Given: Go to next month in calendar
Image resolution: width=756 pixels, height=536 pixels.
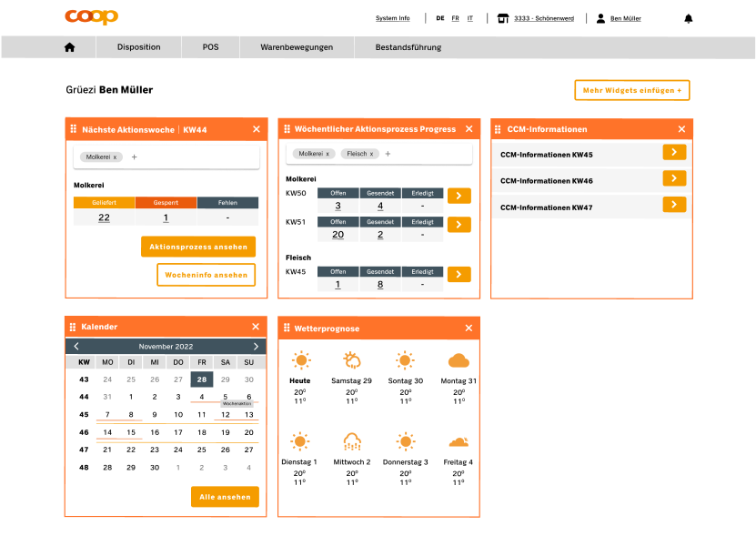Looking at the screenshot, I should click(x=256, y=347).
